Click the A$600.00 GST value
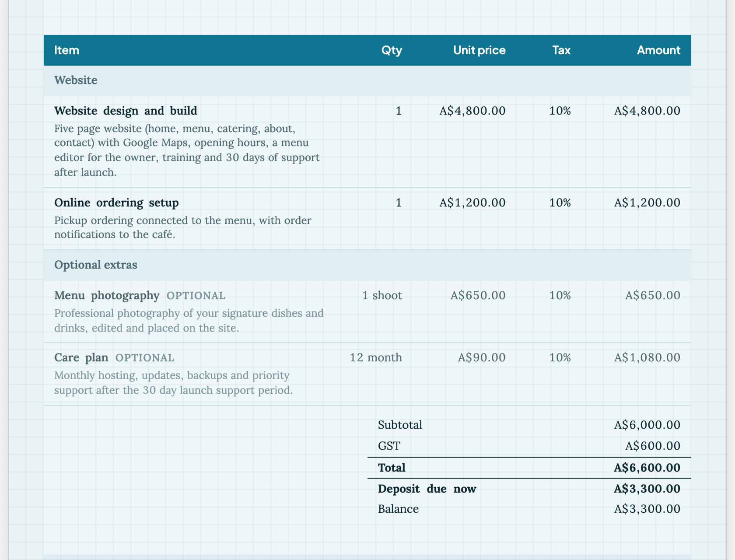The image size is (735, 560). [x=653, y=446]
